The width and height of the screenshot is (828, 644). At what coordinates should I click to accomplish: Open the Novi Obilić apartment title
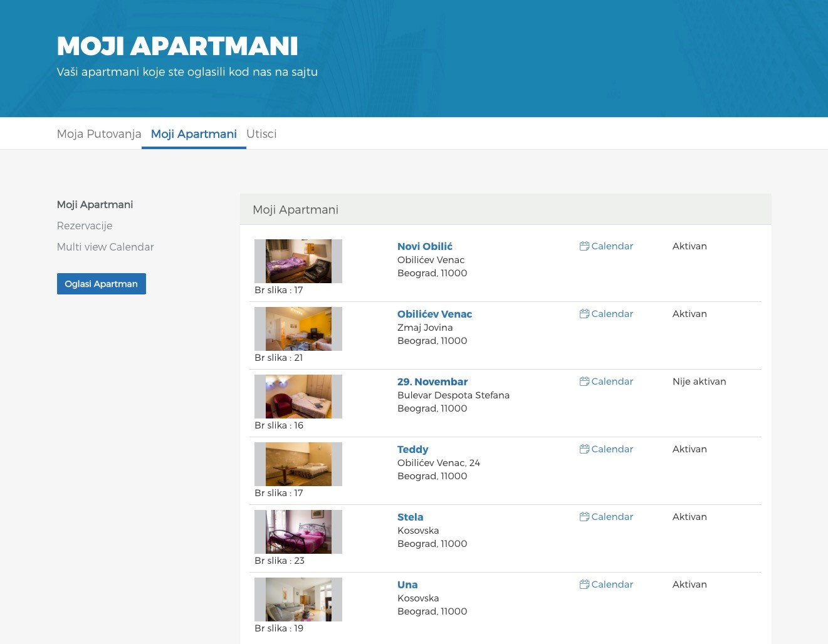coord(424,246)
